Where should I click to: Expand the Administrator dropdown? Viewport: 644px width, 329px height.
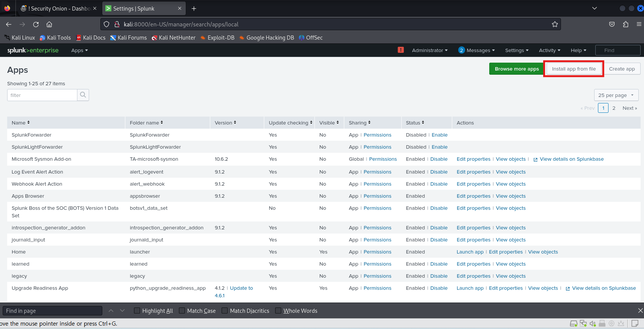click(x=430, y=50)
